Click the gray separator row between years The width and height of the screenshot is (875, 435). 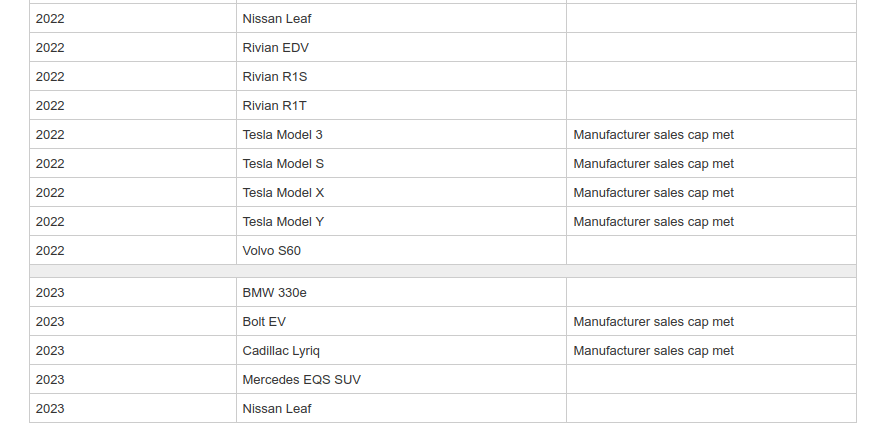[443, 271]
